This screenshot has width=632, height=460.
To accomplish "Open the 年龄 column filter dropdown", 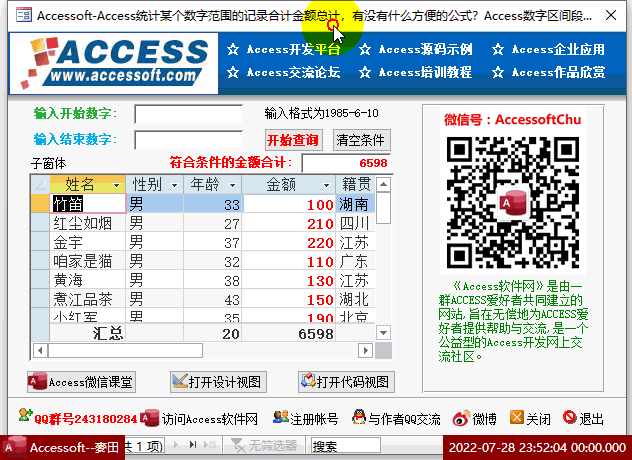I will point(232,185).
